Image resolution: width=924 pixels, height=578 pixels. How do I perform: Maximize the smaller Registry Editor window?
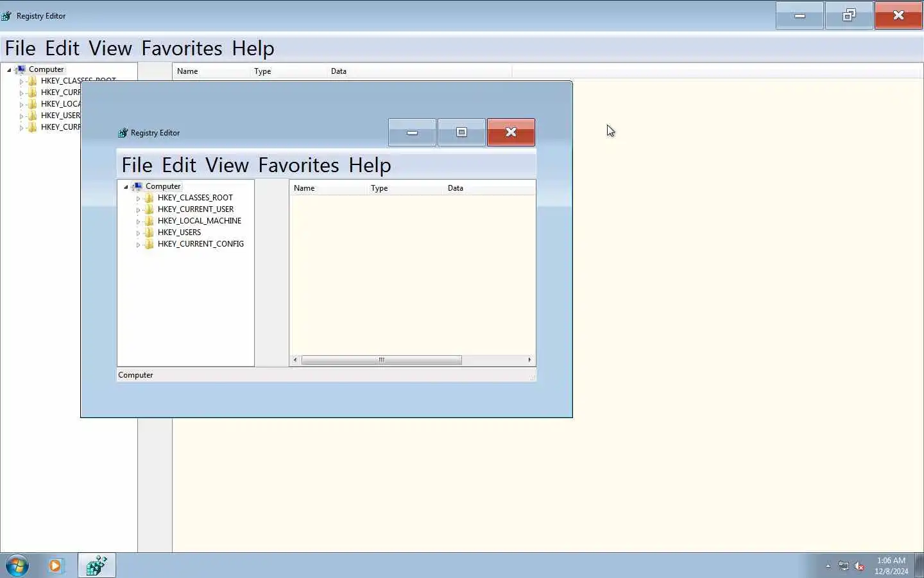[x=461, y=132]
